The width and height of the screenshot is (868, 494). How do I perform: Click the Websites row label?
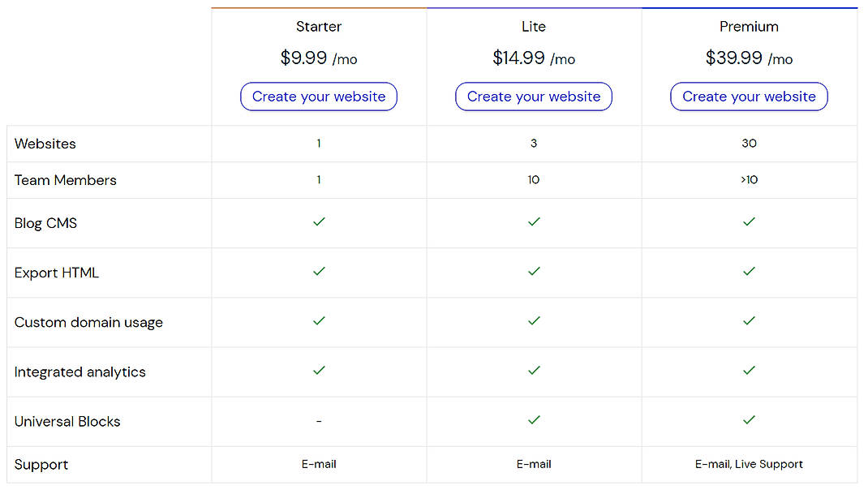45,144
